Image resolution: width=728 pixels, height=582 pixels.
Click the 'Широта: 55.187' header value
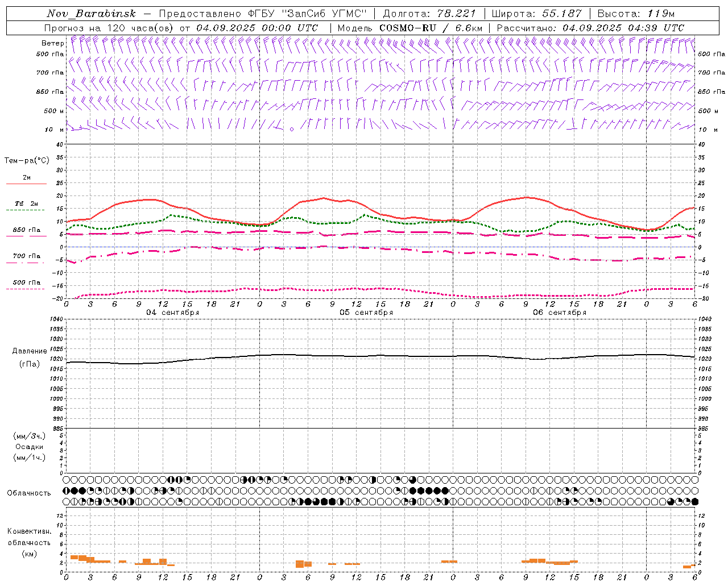[536, 14]
